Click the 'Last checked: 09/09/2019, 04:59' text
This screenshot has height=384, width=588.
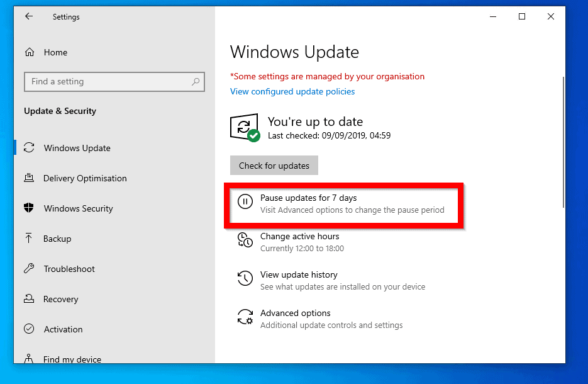[x=330, y=135]
